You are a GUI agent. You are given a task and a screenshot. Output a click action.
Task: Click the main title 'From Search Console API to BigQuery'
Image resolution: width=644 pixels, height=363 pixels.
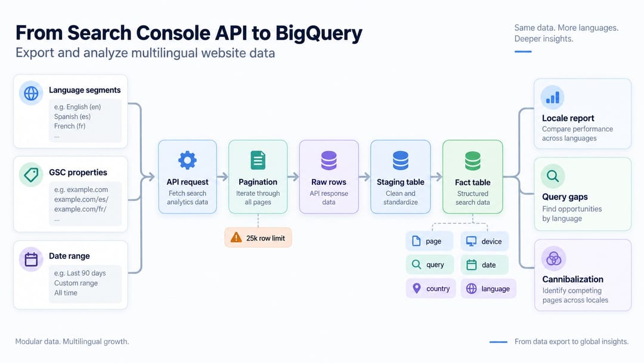coord(189,33)
